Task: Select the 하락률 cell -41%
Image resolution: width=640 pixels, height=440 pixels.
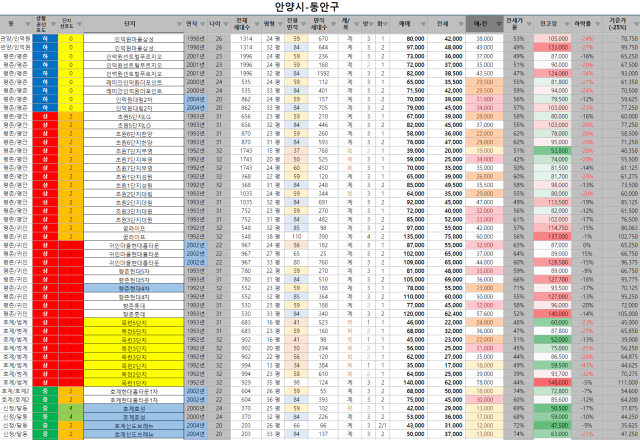Action: (x=587, y=366)
